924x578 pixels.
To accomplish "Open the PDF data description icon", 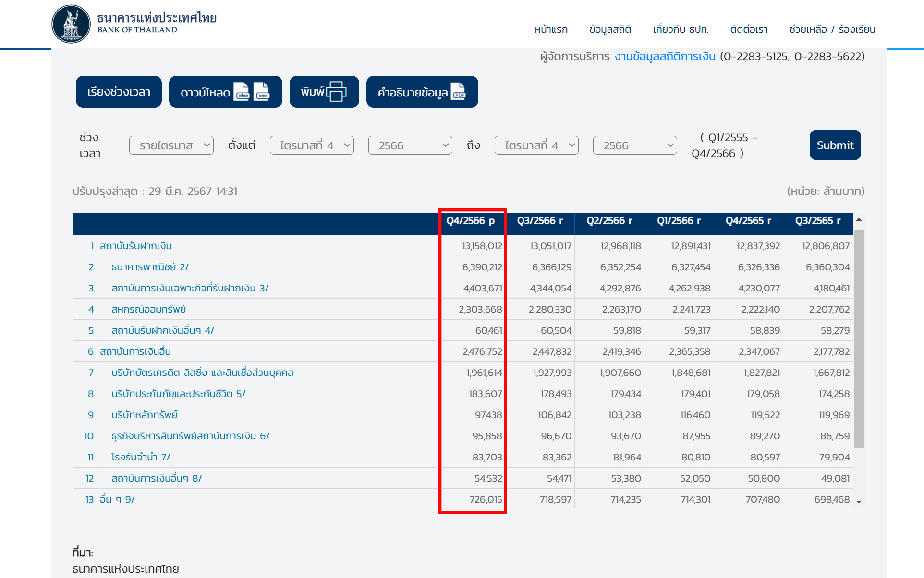I will click(458, 92).
